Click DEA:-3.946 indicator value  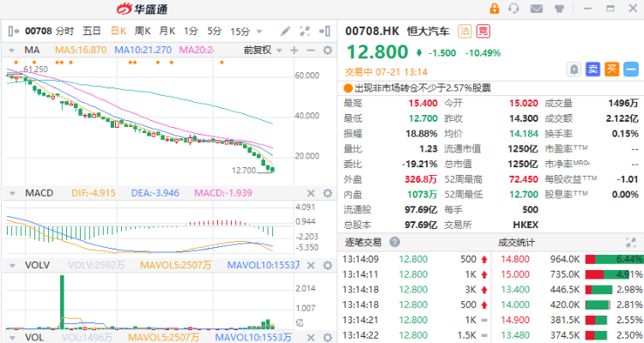(155, 193)
